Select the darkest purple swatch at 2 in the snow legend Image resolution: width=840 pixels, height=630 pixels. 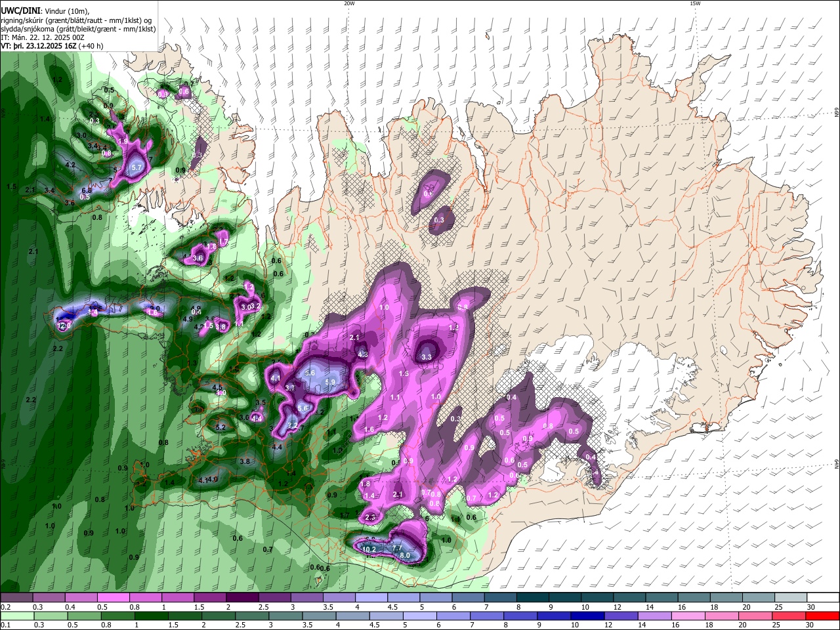tap(241, 598)
